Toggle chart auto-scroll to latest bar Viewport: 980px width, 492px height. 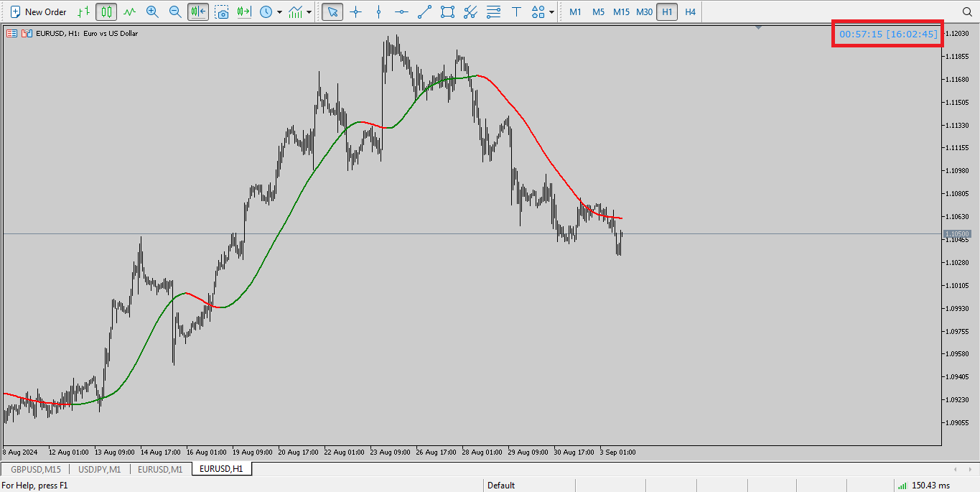[x=198, y=11]
